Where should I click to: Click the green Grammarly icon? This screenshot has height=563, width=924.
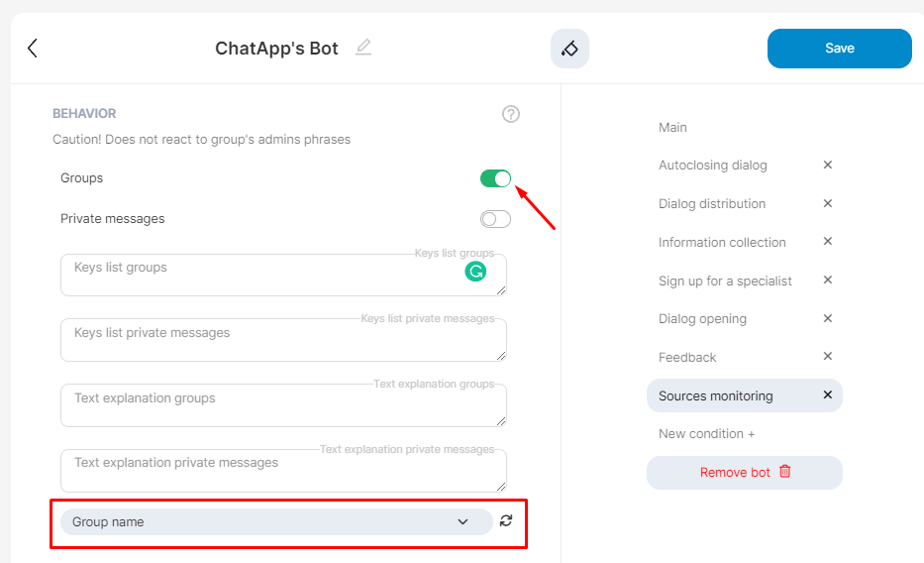pos(476,271)
